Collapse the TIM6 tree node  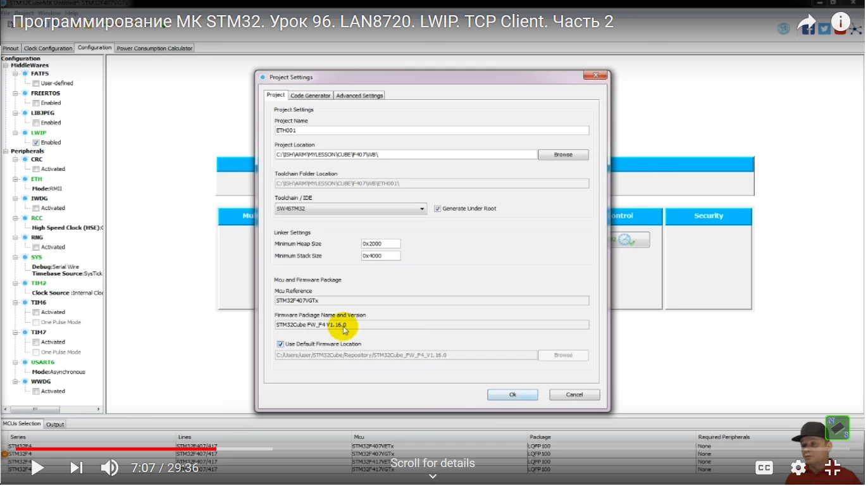pos(16,303)
